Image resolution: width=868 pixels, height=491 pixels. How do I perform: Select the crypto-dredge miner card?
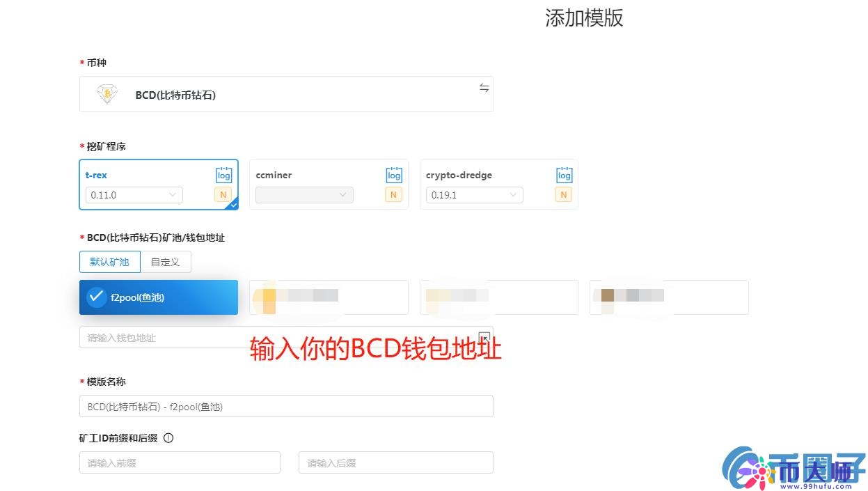(499, 185)
